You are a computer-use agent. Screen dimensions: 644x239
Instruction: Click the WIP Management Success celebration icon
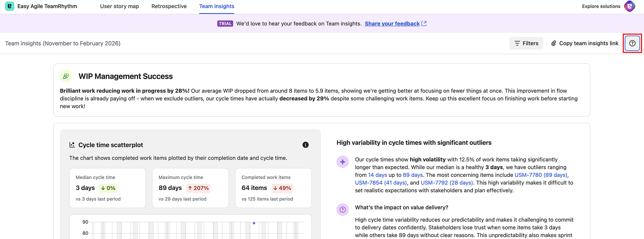(x=66, y=76)
